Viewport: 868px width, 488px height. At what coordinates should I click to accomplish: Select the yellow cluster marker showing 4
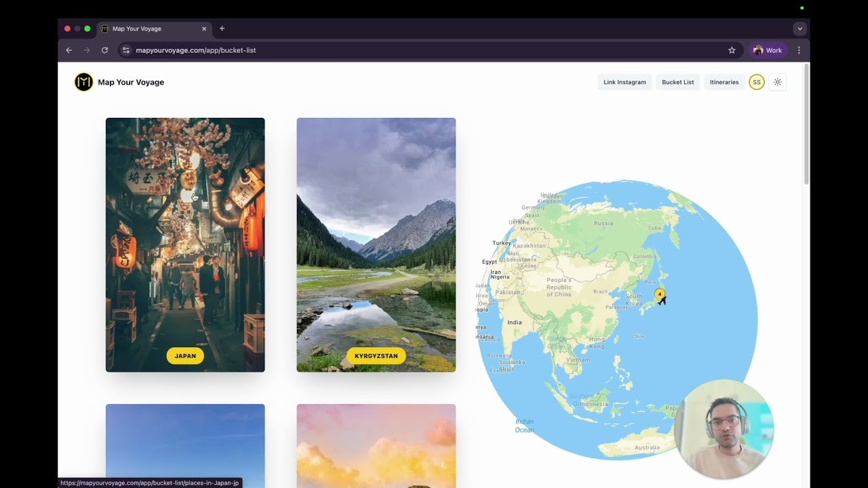point(659,293)
